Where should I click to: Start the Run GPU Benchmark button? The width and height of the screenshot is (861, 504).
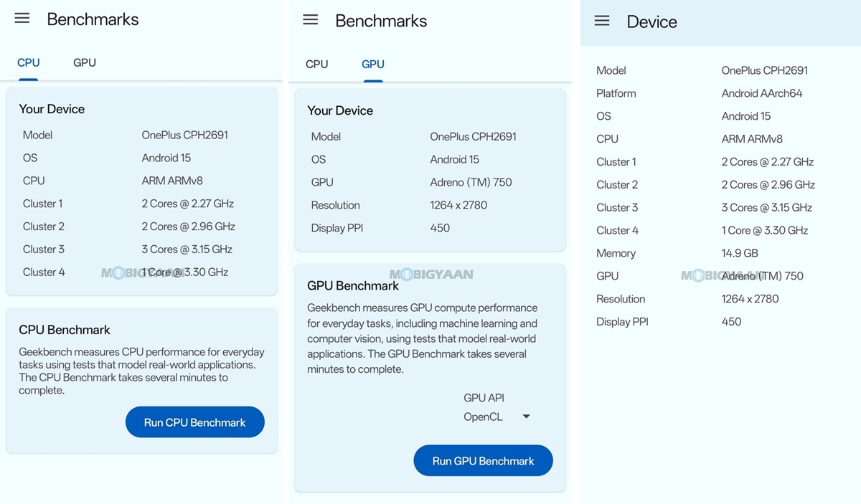(x=484, y=461)
